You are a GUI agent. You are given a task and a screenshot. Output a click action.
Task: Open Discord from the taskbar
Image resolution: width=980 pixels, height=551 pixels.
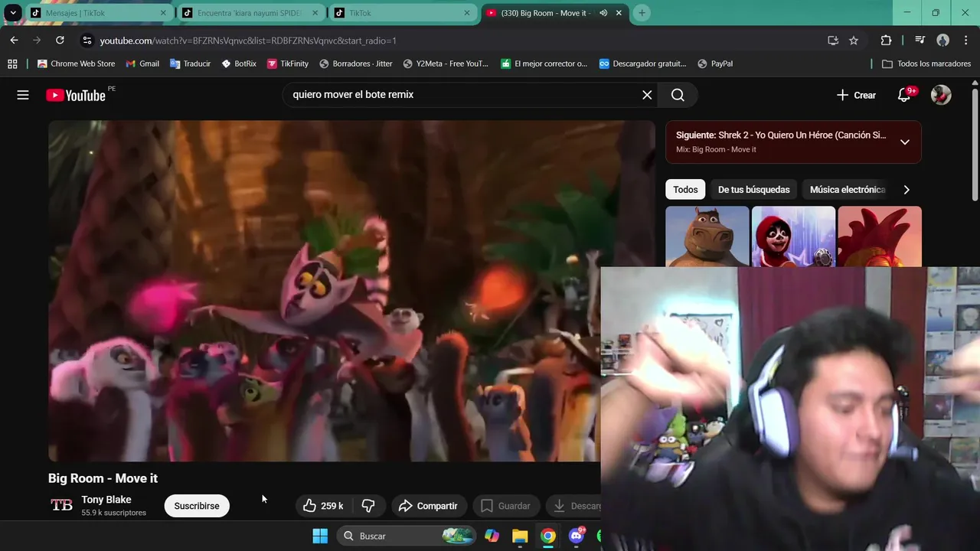[577, 536]
